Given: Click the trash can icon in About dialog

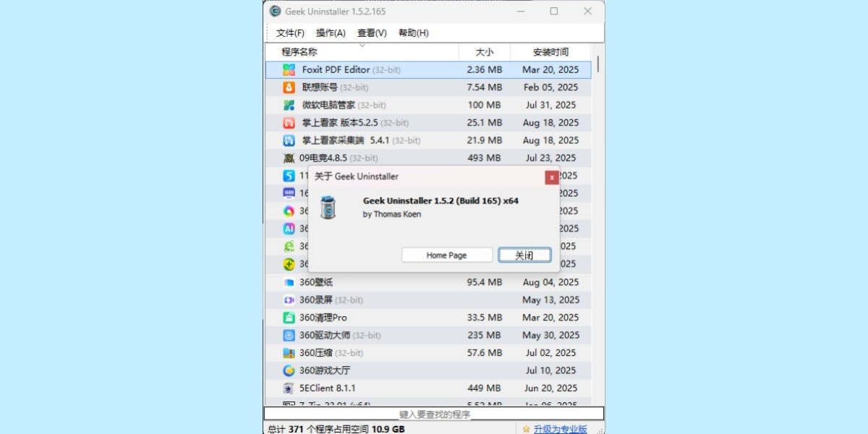Looking at the screenshot, I should pos(328,206).
